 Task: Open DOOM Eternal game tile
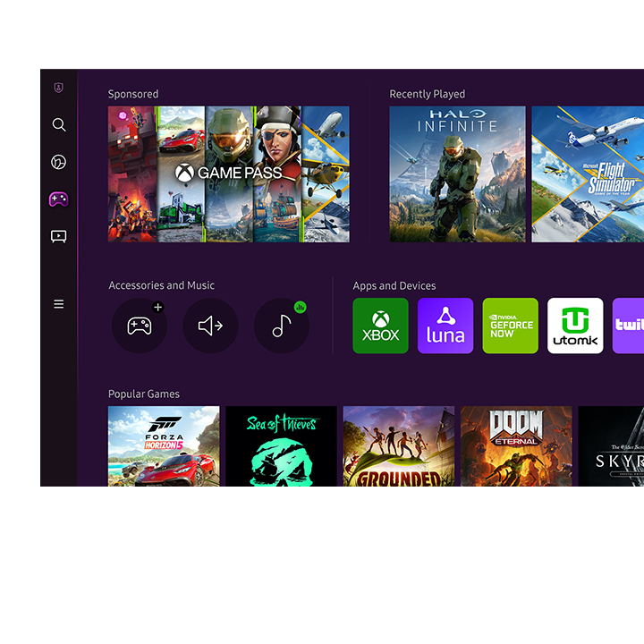pos(516,446)
